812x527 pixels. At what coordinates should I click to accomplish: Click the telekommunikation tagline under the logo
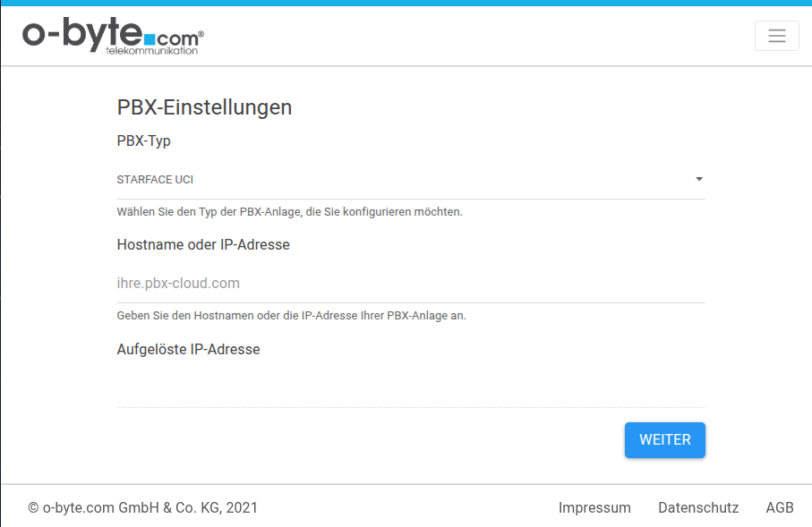(150, 52)
